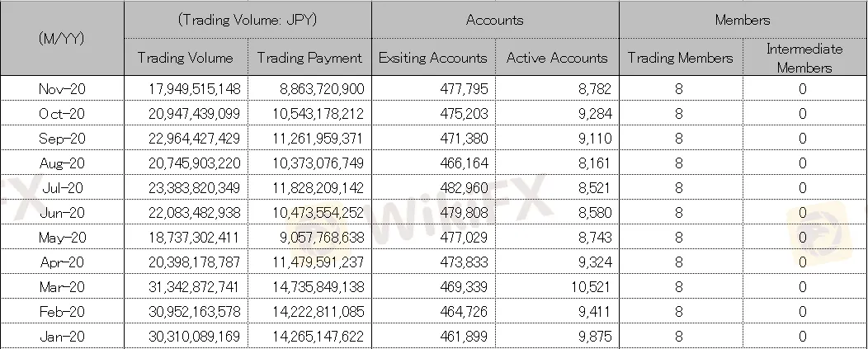Select the Jan-20 row label
The width and height of the screenshot is (868, 349).
coord(62,337)
